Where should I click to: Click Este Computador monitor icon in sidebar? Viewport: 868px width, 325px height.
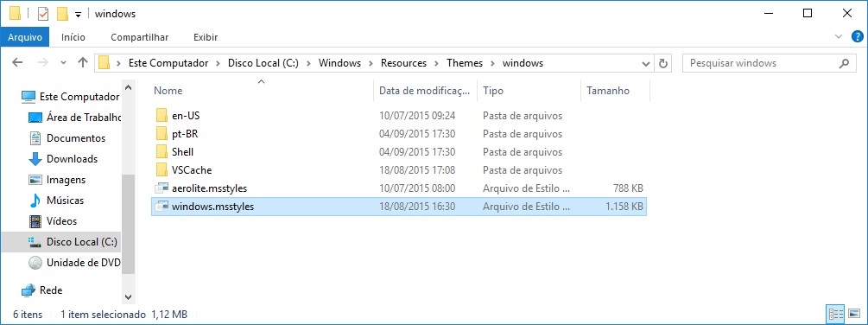click(x=29, y=96)
